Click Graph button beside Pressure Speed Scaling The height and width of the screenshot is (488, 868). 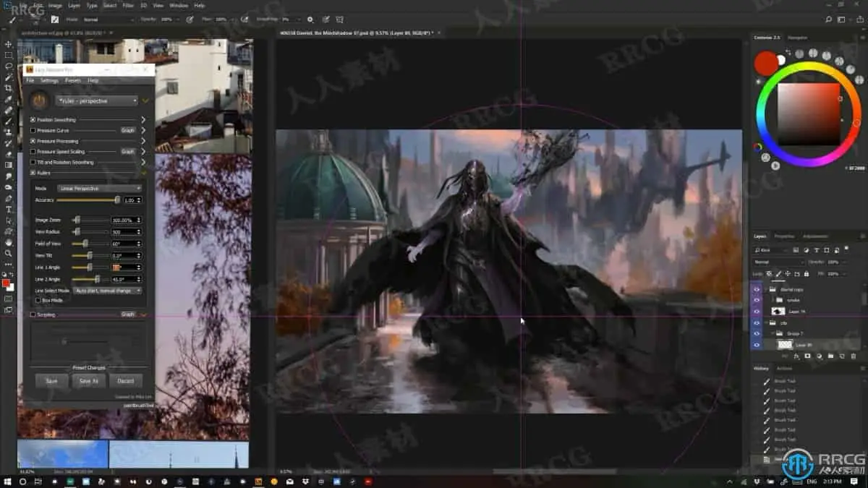tap(127, 152)
